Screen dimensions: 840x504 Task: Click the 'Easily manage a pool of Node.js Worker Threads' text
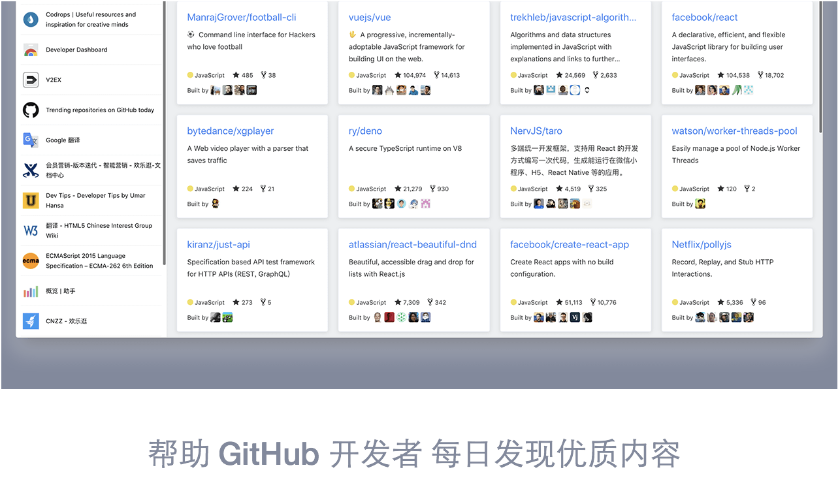click(736, 155)
